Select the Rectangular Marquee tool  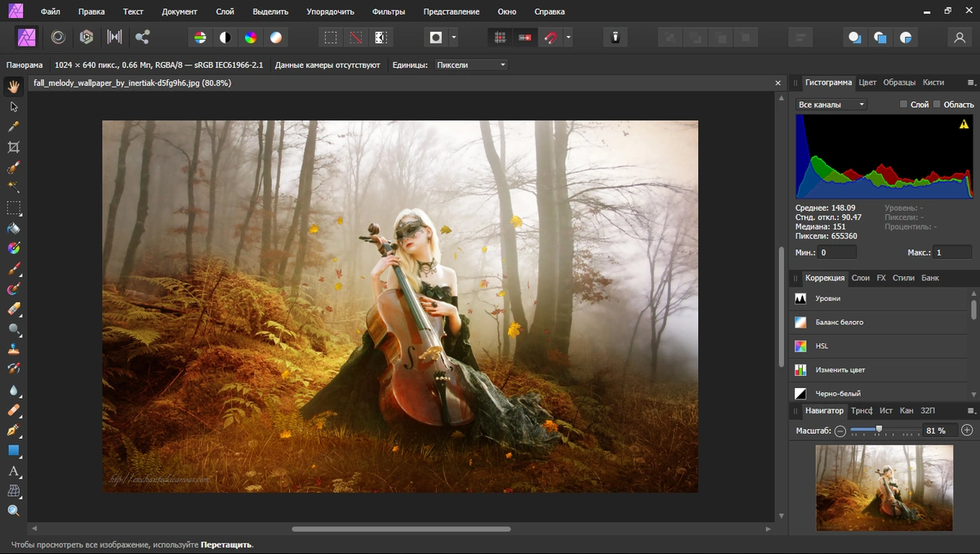pyautogui.click(x=14, y=208)
